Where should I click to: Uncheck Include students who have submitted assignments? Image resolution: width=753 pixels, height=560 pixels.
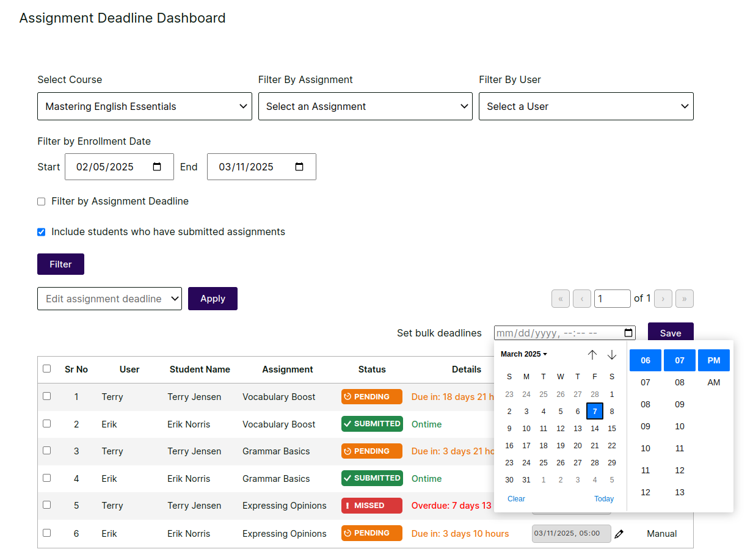(x=42, y=232)
